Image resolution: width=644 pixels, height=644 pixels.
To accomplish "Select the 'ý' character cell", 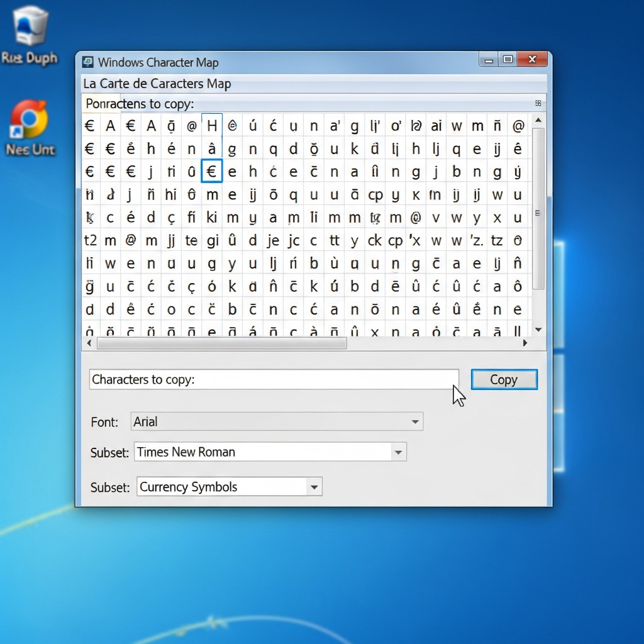I will [x=518, y=172].
